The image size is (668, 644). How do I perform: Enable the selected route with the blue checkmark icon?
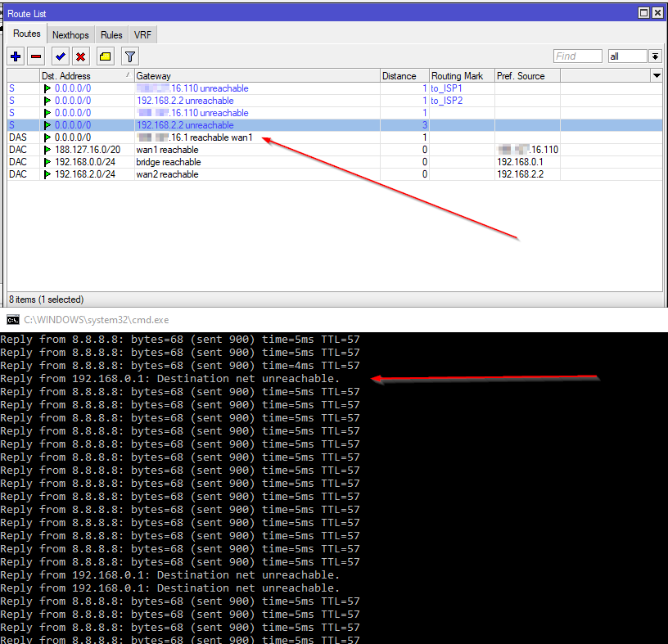[61, 56]
